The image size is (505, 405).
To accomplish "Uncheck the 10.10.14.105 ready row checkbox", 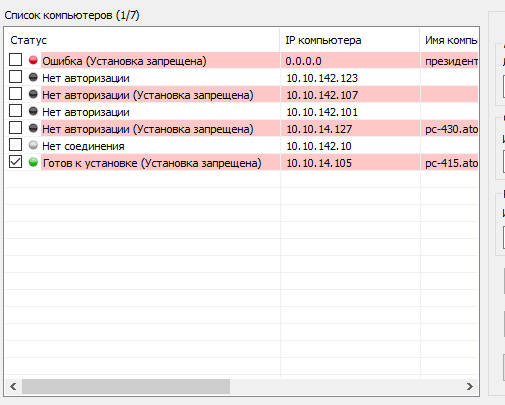I will click(x=15, y=162).
